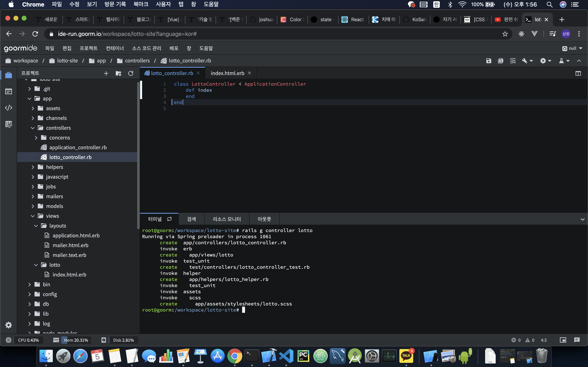Screen dimensions: 588x367
Task: Click the Save all files icon
Action: pyautogui.click(x=501, y=61)
